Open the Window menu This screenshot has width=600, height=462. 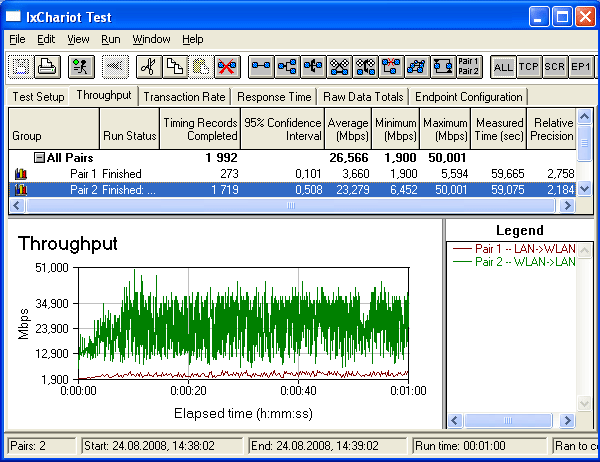click(151, 39)
